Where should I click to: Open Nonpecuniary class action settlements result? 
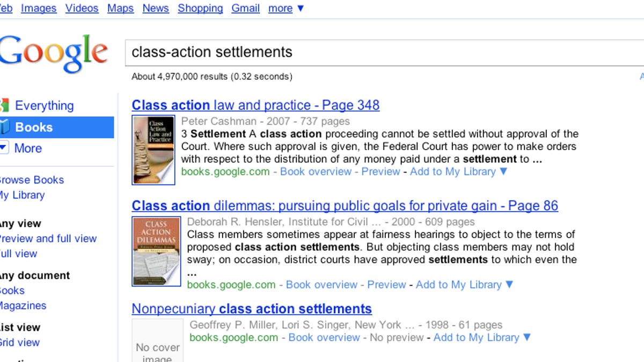[251, 309]
